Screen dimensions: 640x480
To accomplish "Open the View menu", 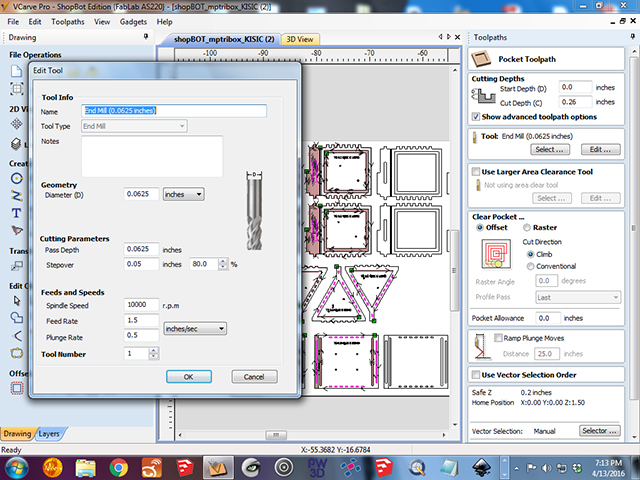I will [x=102, y=22].
